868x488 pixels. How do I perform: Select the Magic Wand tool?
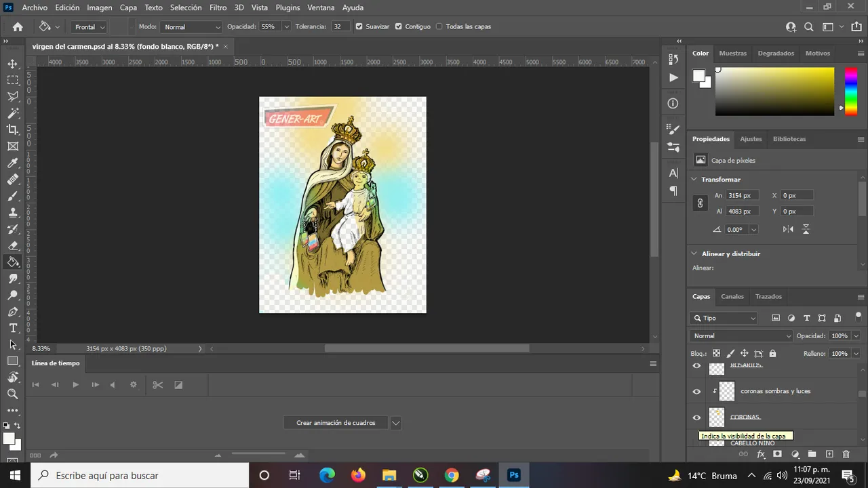point(13,113)
